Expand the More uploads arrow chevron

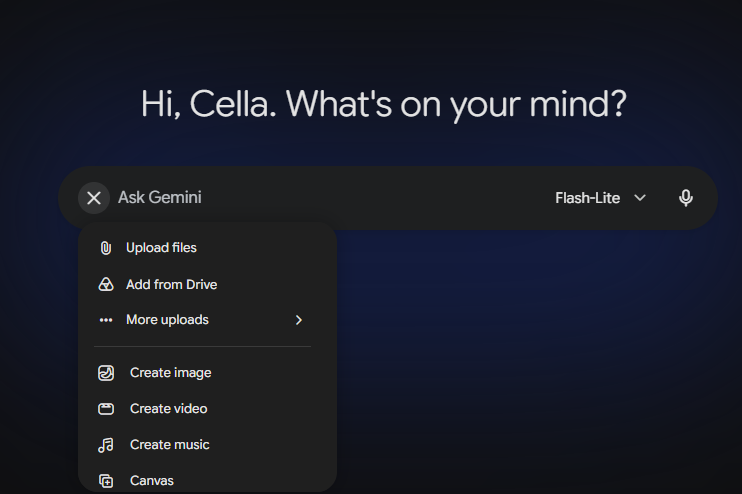click(x=299, y=320)
